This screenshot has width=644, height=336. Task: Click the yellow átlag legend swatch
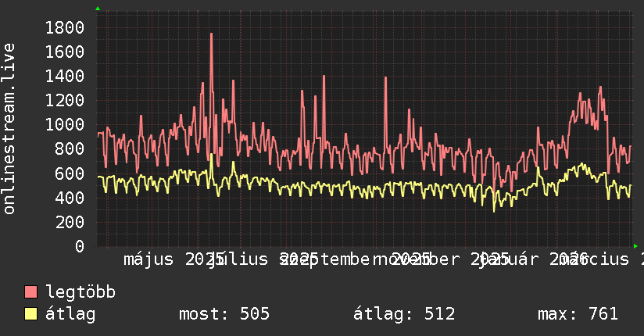(x=30, y=314)
